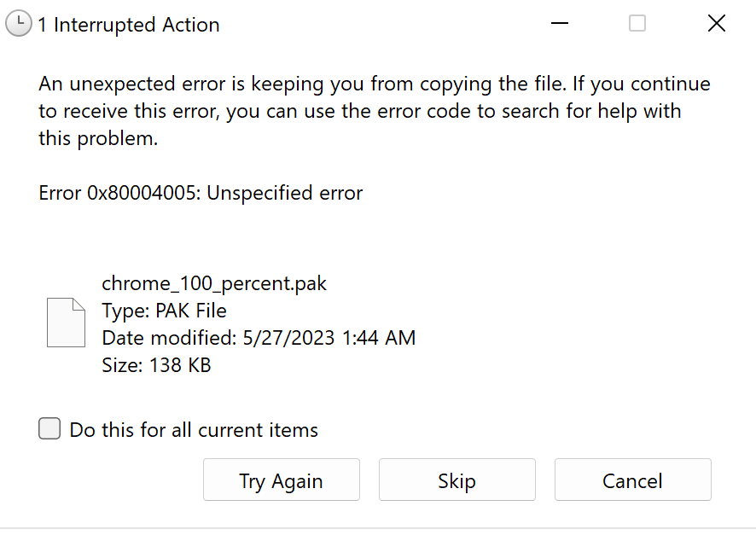Minimize the Interrupted Action dialog
Viewport: 756px width, 535px height.
tap(559, 23)
